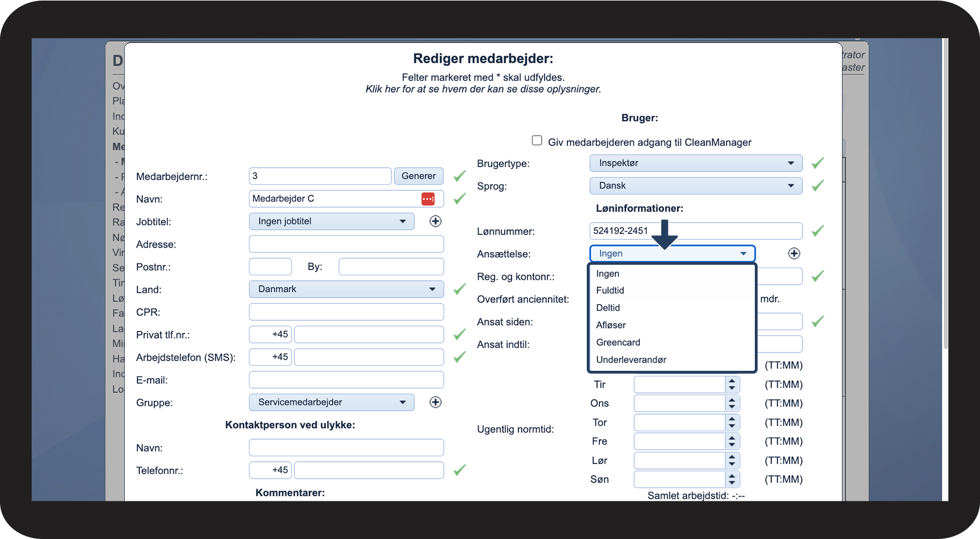This screenshot has height=539, width=980.
Task: Click the stepper arrows on the Tor time field
Action: coord(732,422)
